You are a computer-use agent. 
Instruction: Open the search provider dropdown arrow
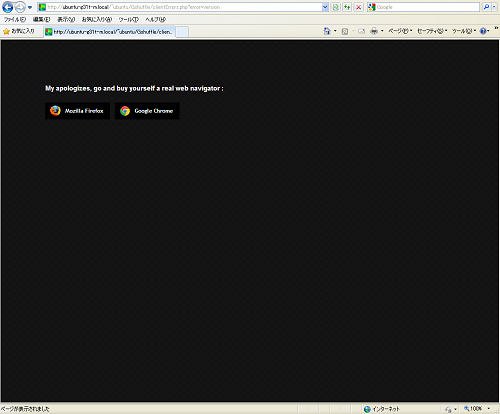pyautogui.click(x=494, y=7)
